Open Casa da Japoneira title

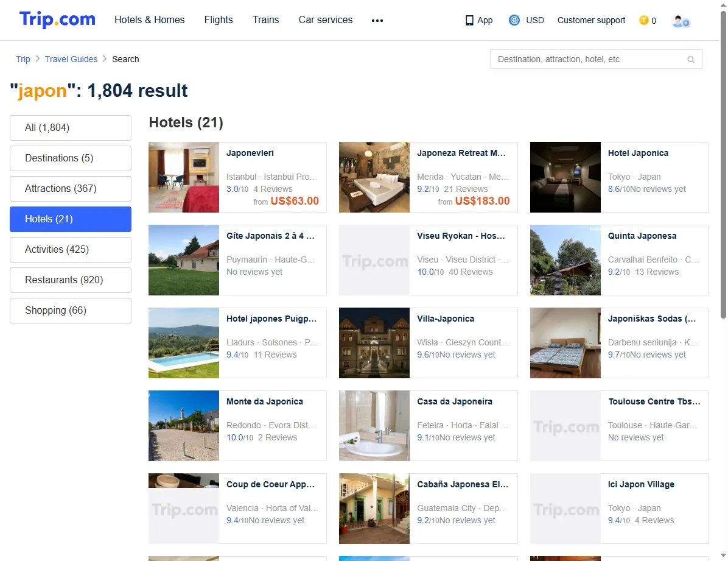click(x=455, y=401)
